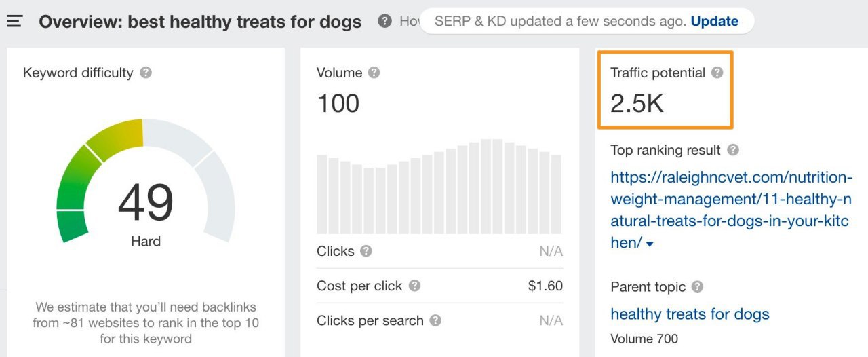The height and width of the screenshot is (357, 868).
Task: Click help icon beside Volume
Action: [x=374, y=73]
